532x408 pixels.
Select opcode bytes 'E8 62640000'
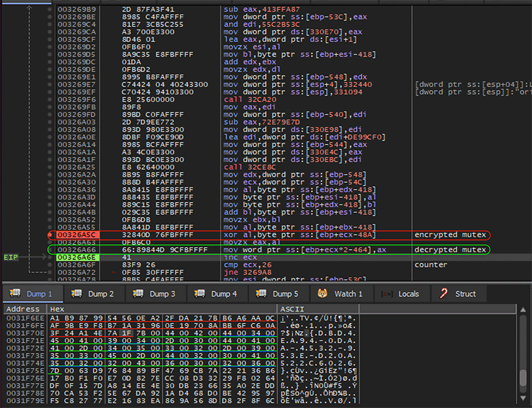click(148, 167)
